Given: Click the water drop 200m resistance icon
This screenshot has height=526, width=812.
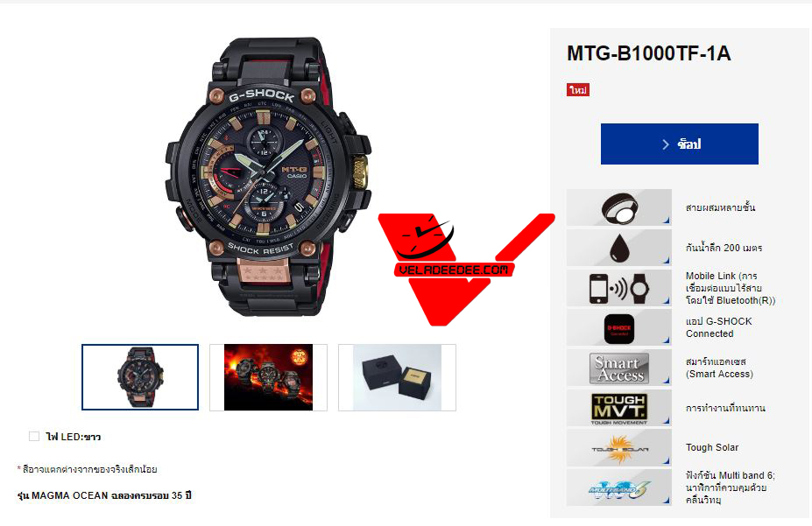Looking at the screenshot, I should [x=618, y=248].
